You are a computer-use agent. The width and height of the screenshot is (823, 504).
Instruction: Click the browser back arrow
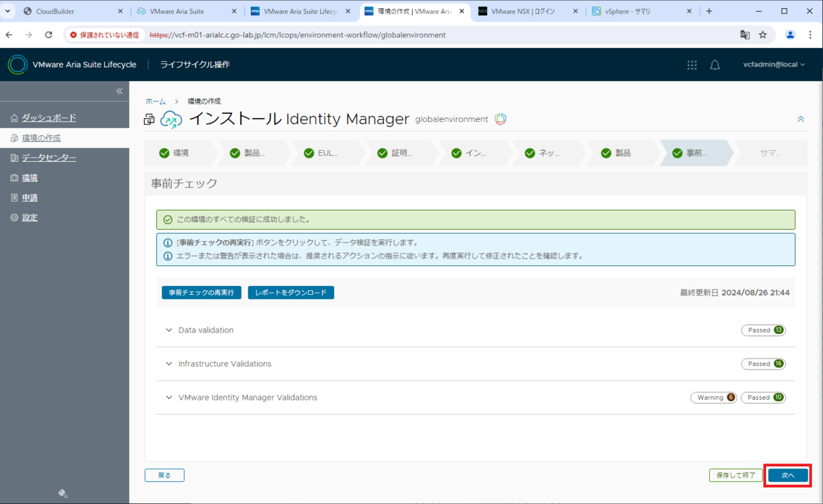[x=9, y=35]
